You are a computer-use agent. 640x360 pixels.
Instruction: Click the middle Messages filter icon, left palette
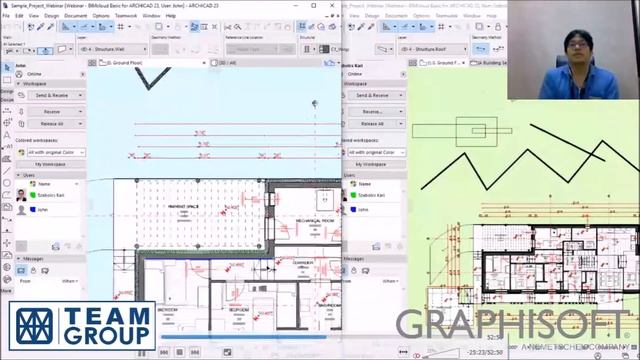click(x=33, y=270)
